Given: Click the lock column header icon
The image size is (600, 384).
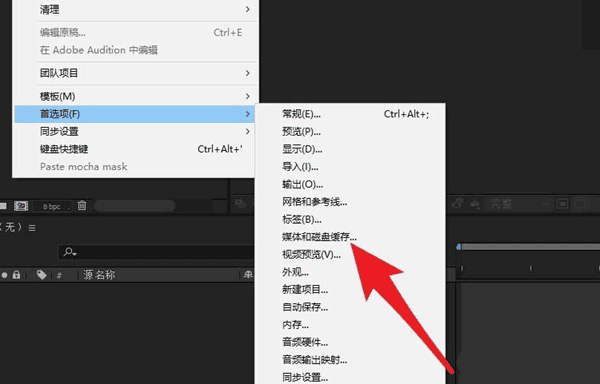Looking at the screenshot, I should click(x=16, y=275).
